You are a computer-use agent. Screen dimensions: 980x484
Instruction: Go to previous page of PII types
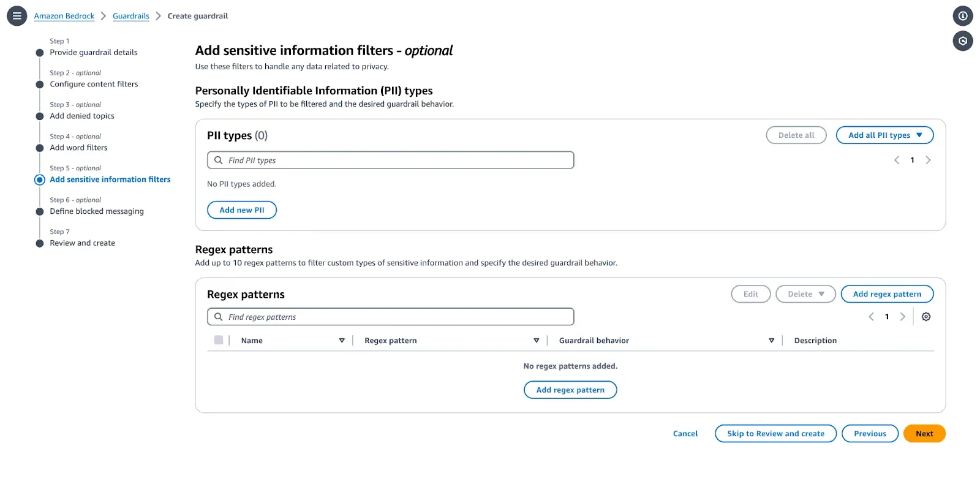tap(897, 160)
